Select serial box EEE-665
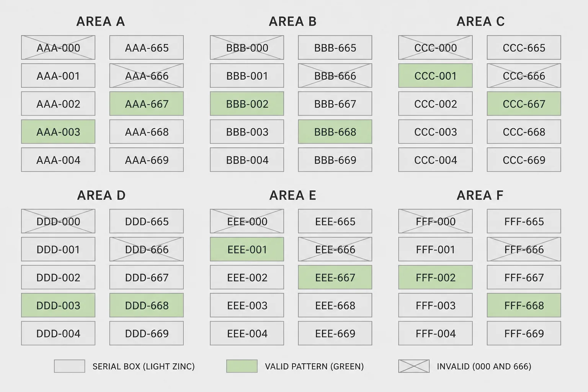The height and width of the screenshot is (392, 588). pyautogui.click(x=335, y=221)
